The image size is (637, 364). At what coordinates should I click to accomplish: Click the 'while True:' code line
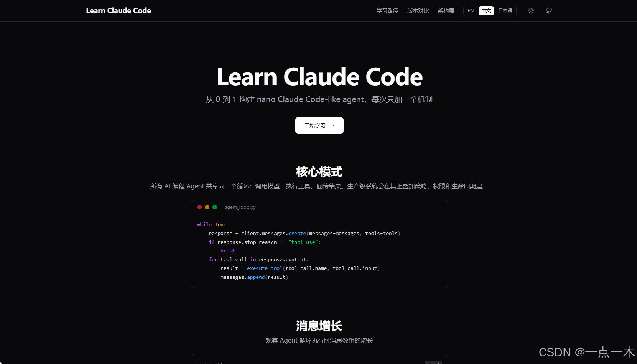coord(213,225)
